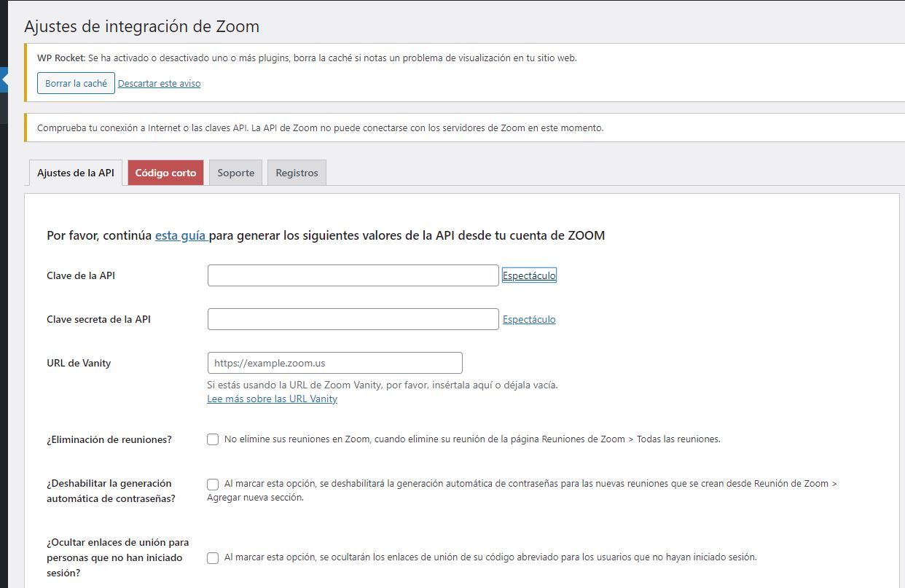Click Espectáculo next to Clave de la API

(x=529, y=275)
